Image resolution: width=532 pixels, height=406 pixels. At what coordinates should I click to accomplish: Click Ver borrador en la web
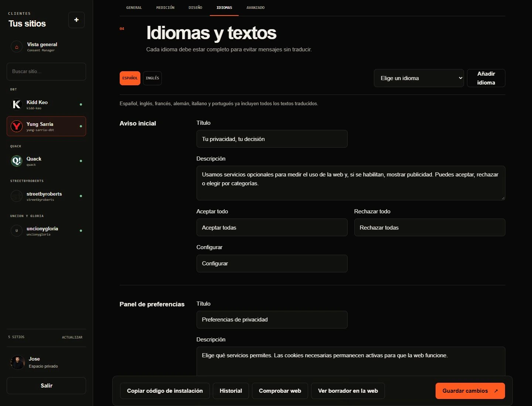pos(348,391)
